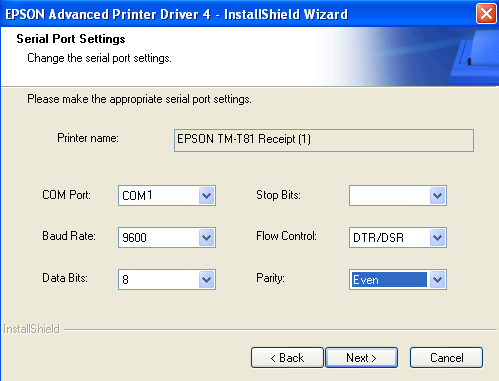Click the 'Serial Port Settings' heading
Viewport: 499px width, 381px height.
[71, 39]
